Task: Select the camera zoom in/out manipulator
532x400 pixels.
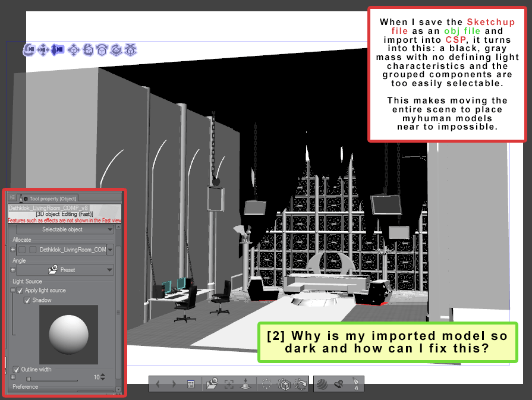Action: click(x=58, y=50)
